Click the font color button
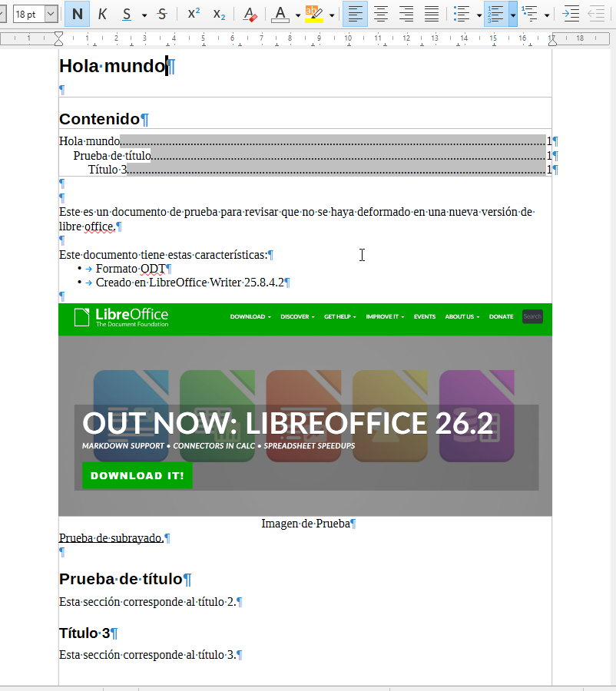The height and width of the screenshot is (691, 616). 280,14
